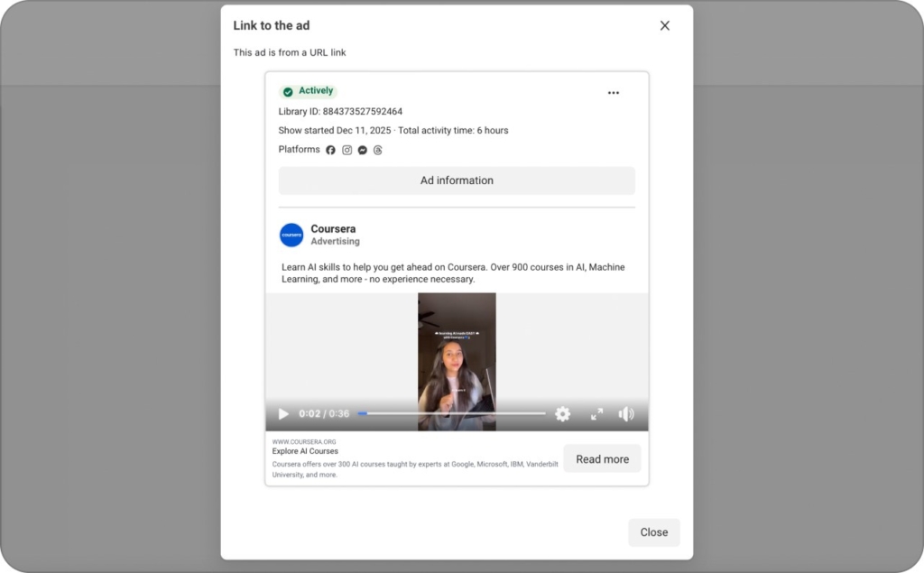This screenshot has width=924, height=573.
Task: Open the three-dot ad options menu
Action: 614,93
